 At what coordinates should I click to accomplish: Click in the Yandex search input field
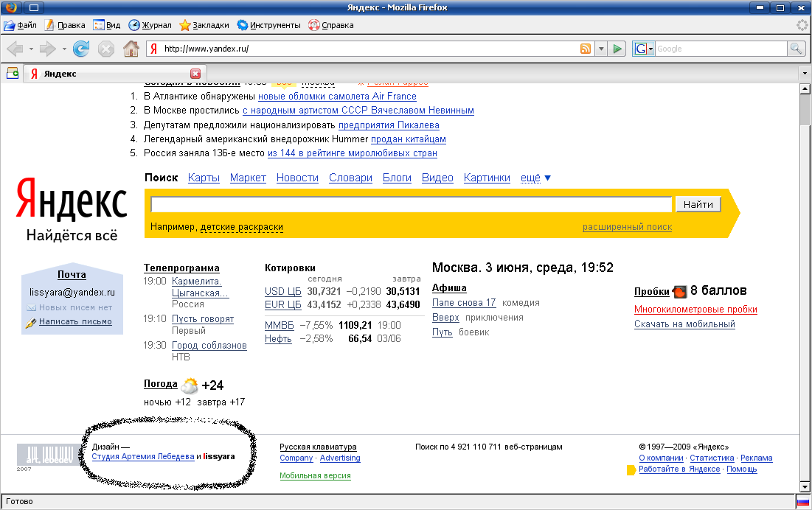tap(412, 204)
